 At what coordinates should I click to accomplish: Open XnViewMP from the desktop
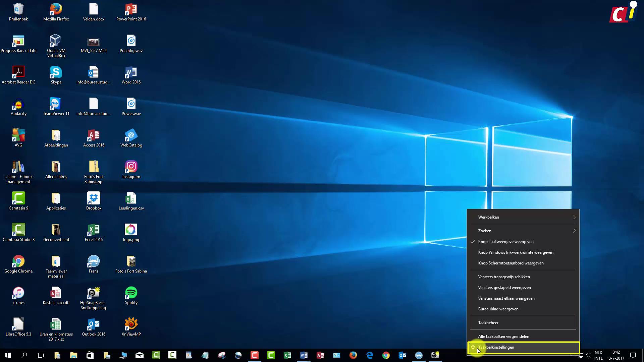131,323
